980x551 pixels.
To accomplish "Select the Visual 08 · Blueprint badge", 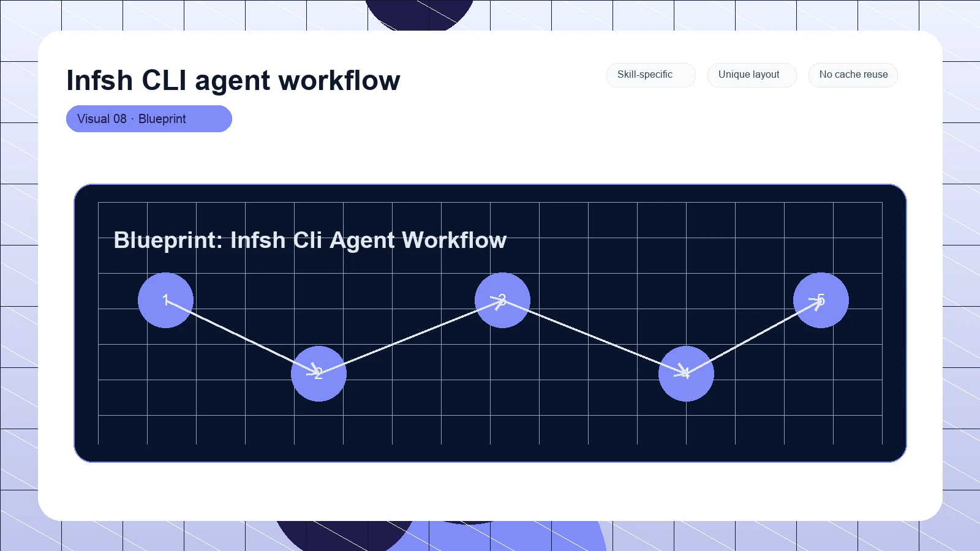I will coord(149,119).
